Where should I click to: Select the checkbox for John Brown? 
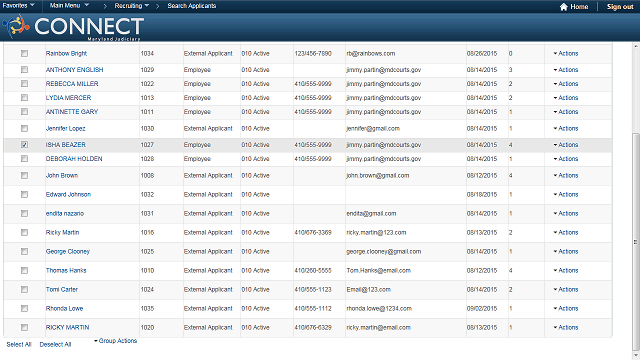tap(24, 176)
